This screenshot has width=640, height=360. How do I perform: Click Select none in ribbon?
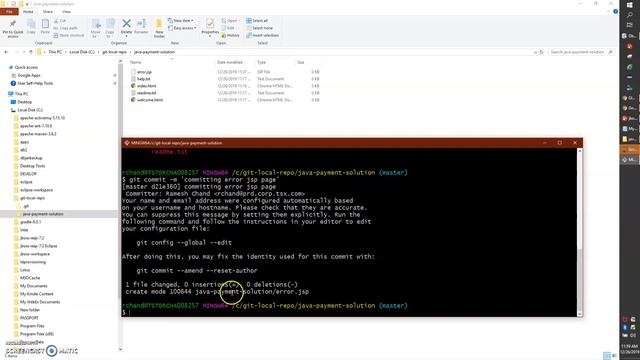[x=260, y=28]
